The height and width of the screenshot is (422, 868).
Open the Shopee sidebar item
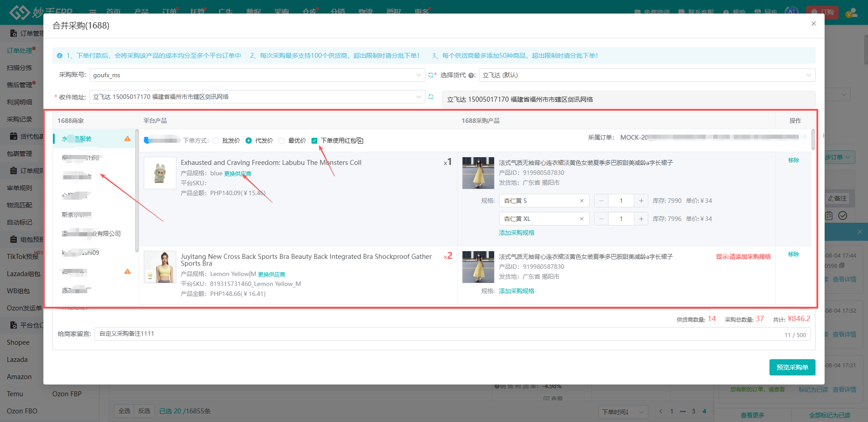click(x=18, y=342)
